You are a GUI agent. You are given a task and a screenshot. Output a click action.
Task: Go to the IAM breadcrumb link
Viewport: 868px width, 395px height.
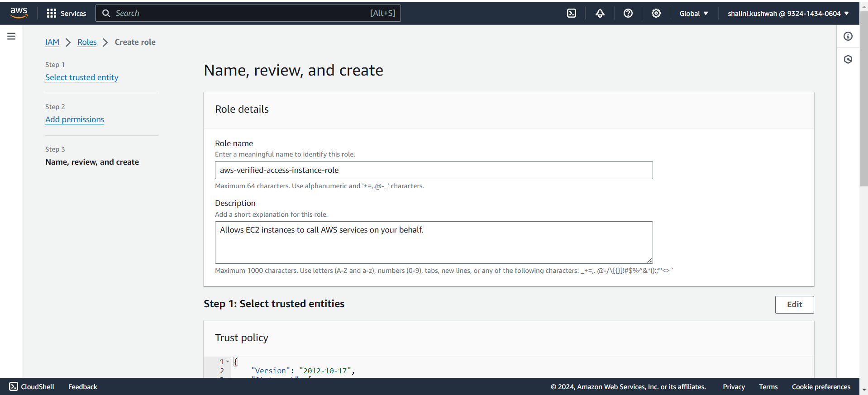[x=52, y=42]
